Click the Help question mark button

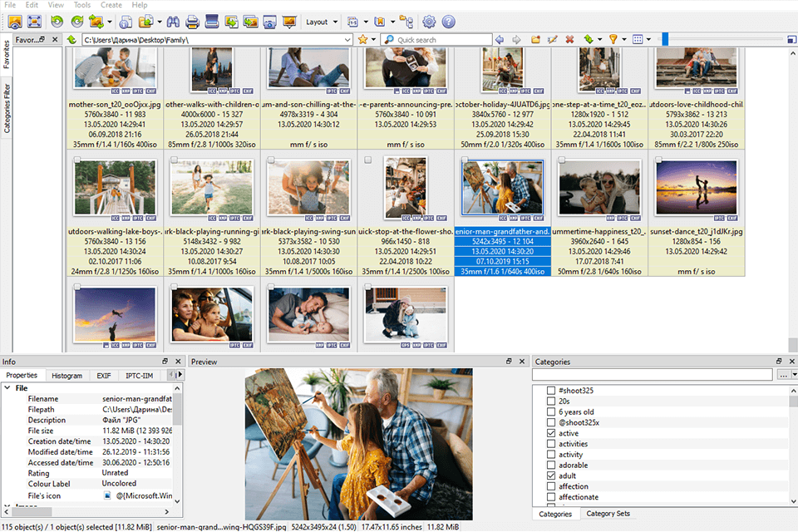450,22
